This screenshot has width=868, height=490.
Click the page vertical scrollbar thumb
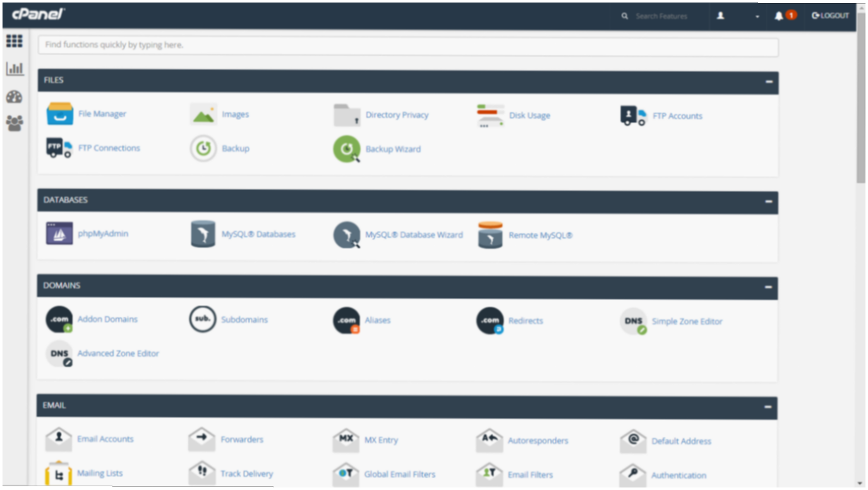click(861, 98)
